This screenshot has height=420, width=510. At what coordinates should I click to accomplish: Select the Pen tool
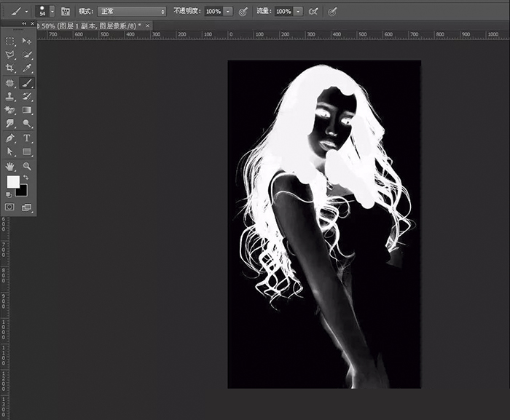pyautogui.click(x=10, y=138)
